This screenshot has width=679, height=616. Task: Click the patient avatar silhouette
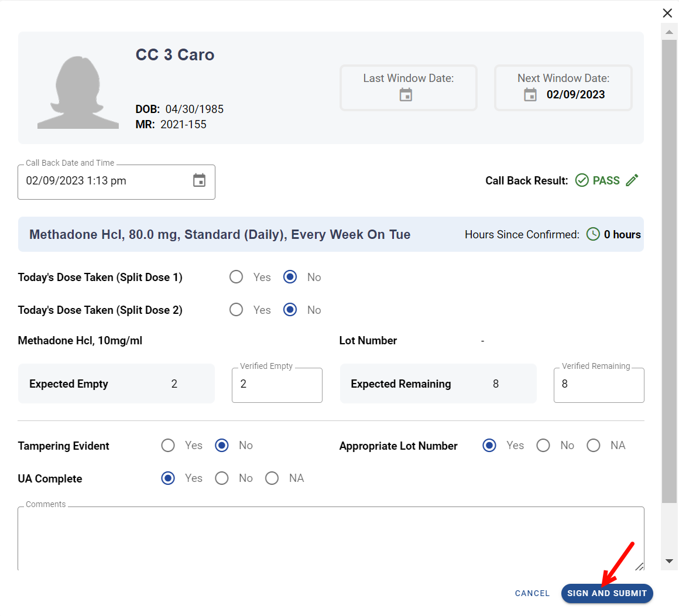(78, 93)
